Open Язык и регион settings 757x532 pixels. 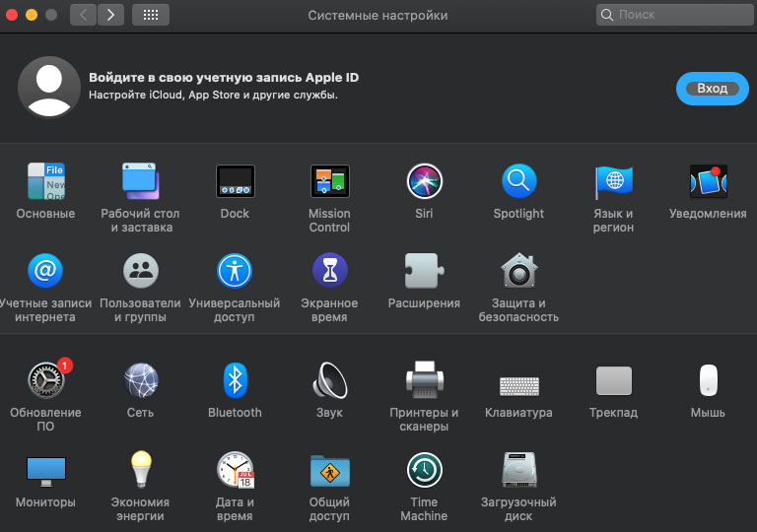point(614,181)
